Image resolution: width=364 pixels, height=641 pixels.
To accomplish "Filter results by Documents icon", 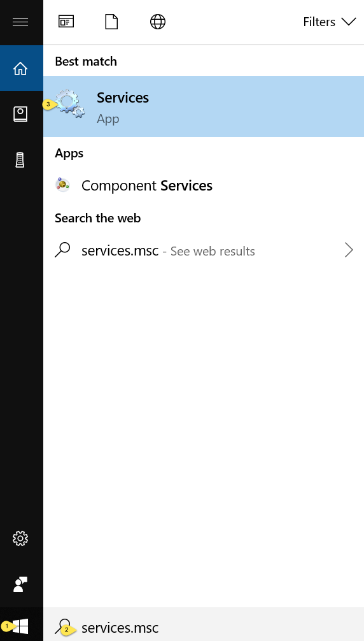I will coord(111,22).
